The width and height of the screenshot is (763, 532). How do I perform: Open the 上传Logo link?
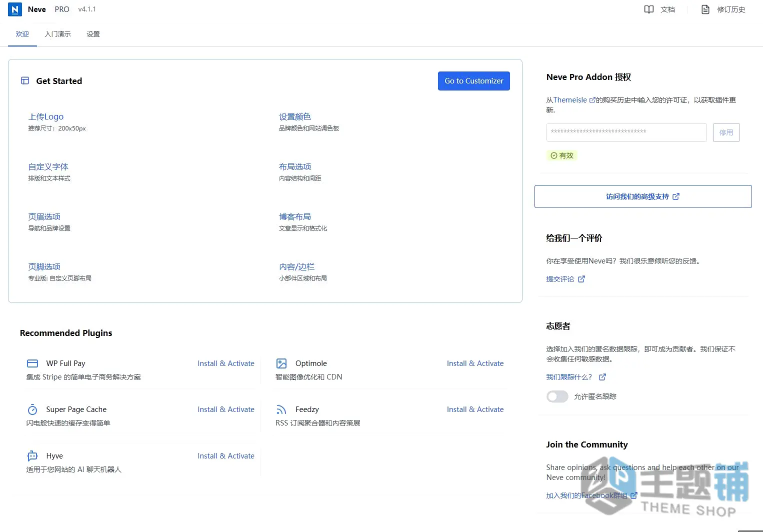(46, 116)
